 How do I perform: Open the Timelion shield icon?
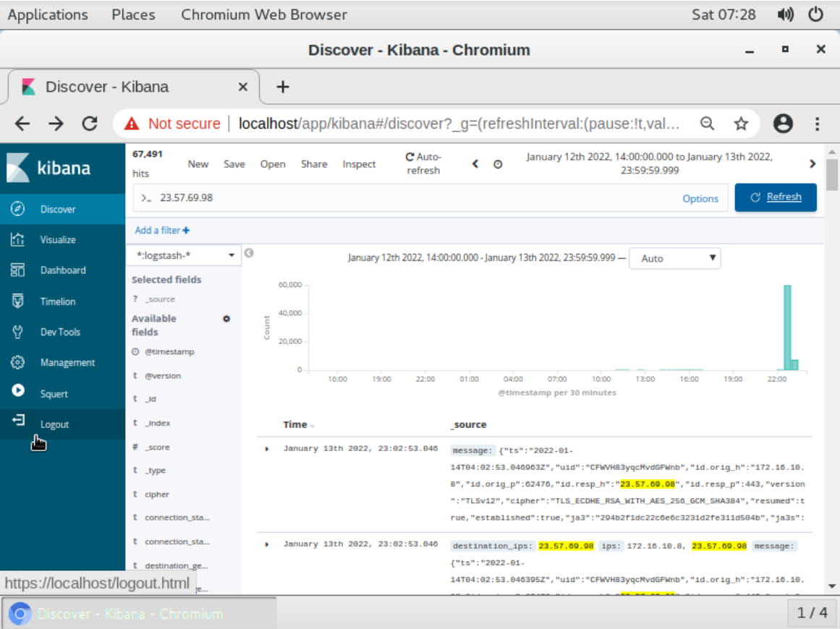pyautogui.click(x=17, y=301)
